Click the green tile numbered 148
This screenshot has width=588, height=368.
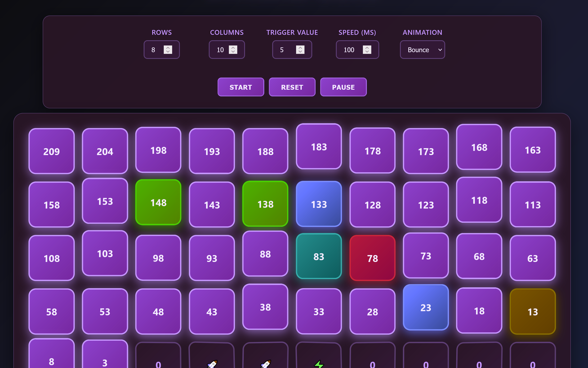[x=158, y=202]
